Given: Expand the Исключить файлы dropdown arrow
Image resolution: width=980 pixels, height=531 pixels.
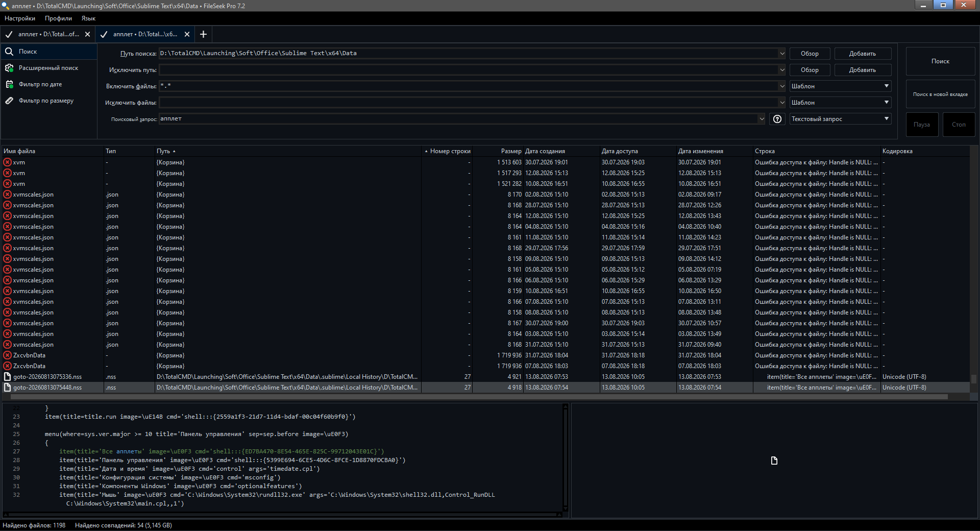Looking at the screenshot, I should click(782, 102).
